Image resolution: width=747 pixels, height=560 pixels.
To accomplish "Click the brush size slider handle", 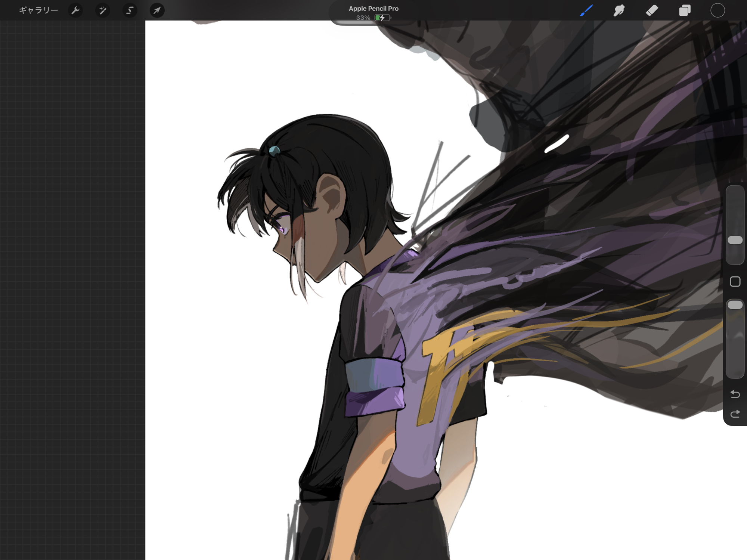I will click(x=735, y=240).
